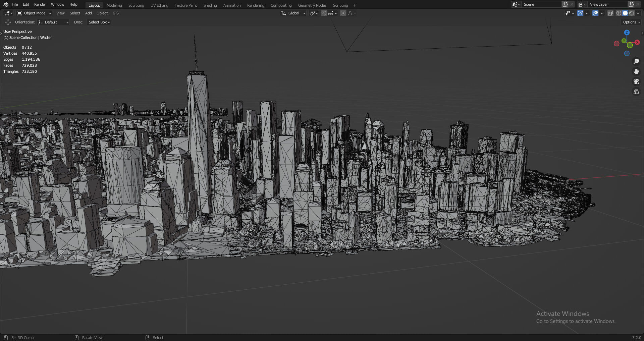Open the Global transform orientation dropdown

pos(293,13)
